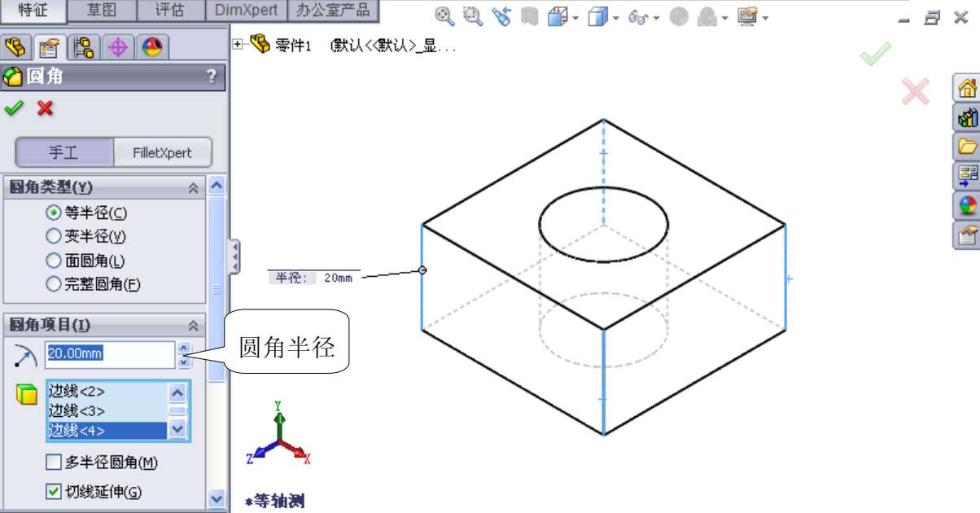Select the 变半径(V) radio option
Image resolution: width=980 pixels, height=513 pixels.
pyautogui.click(x=54, y=237)
